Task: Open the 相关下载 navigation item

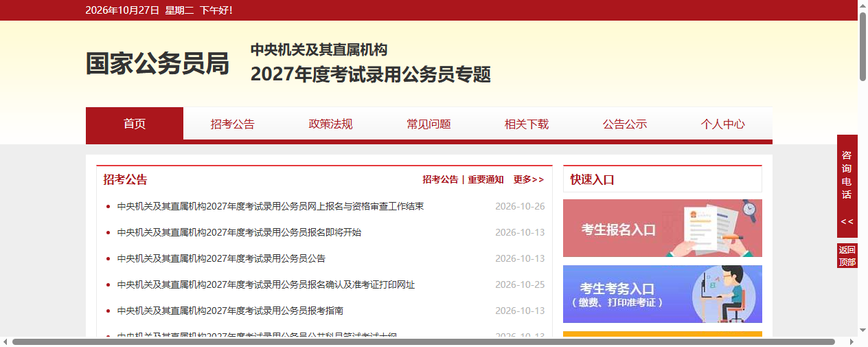Action: pyautogui.click(x=527, y=124)
